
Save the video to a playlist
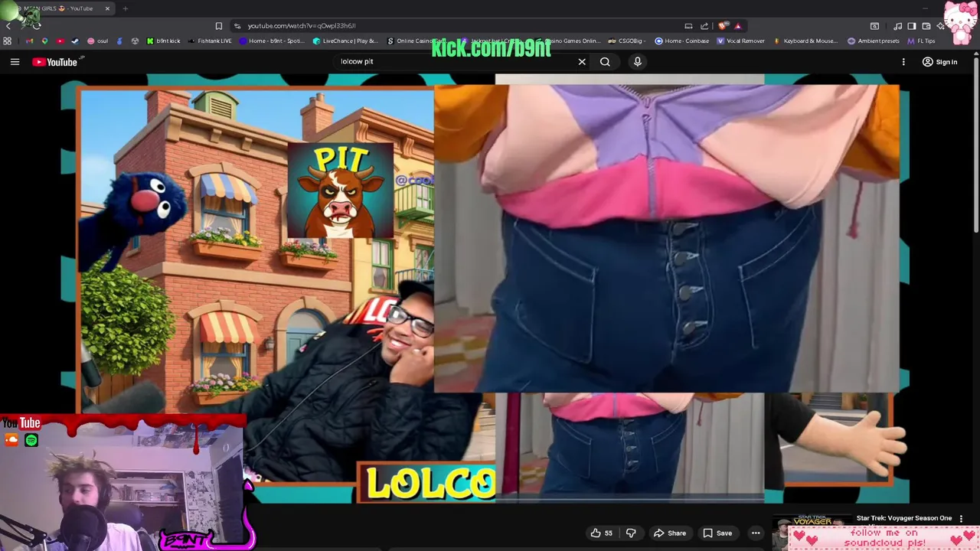pyautogui.click(x=717, y=533)
